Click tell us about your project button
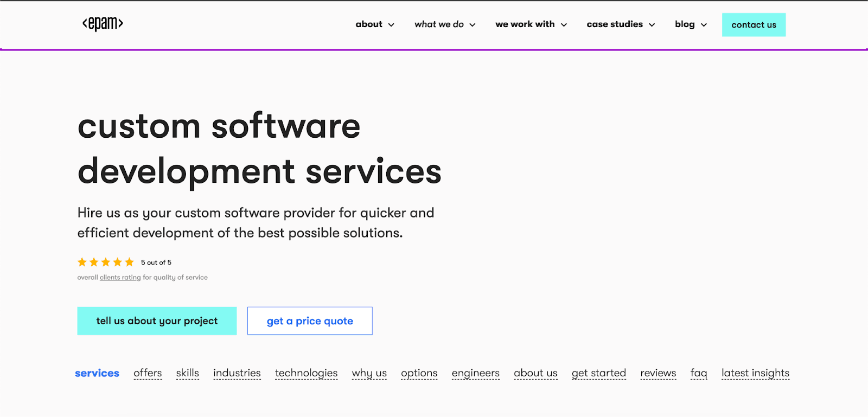This screenshot has width=868, height=417. coord(157,321)
